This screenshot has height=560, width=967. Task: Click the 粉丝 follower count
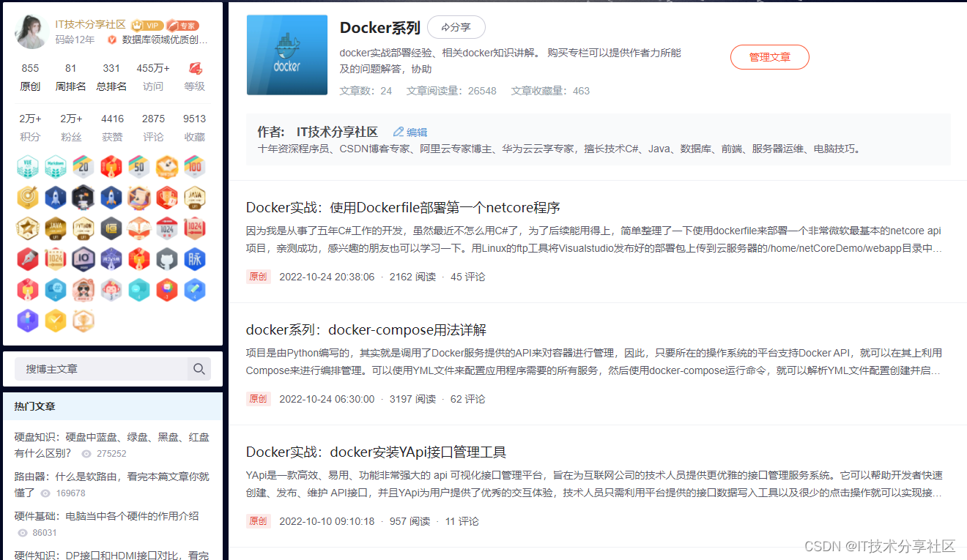point(71,119)
